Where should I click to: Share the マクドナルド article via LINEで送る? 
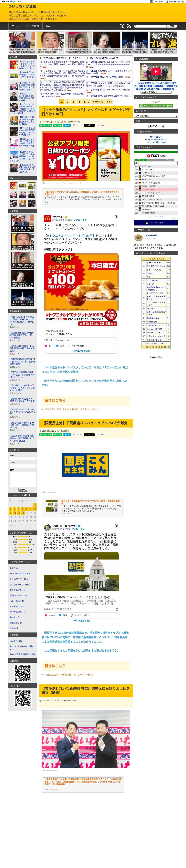coord(46,125)
